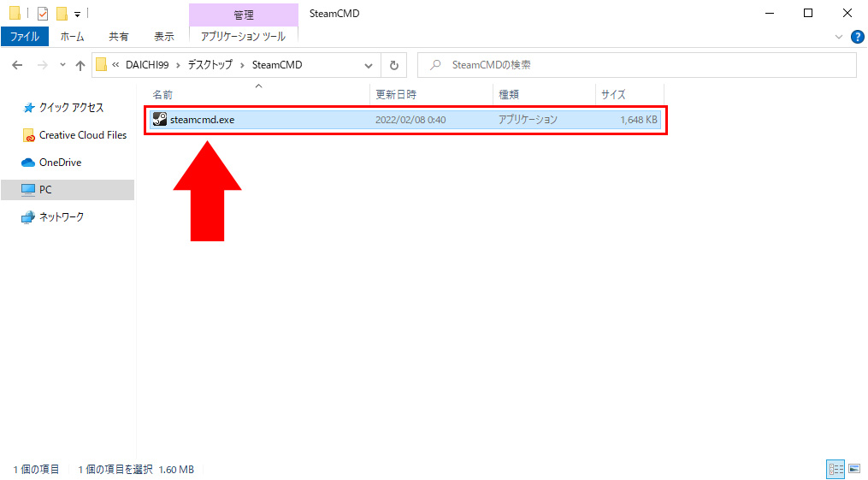Go forward with the right arrow button
The height and width of the screenshot is (480, 868).
42,65
